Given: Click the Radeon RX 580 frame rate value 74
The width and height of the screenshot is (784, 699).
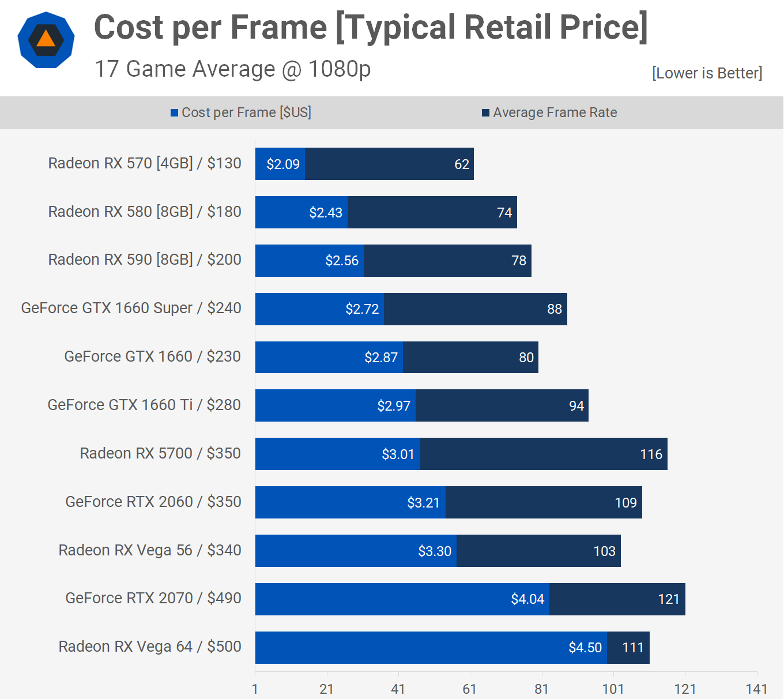Looking at the screenshot, I should point(504,213).
